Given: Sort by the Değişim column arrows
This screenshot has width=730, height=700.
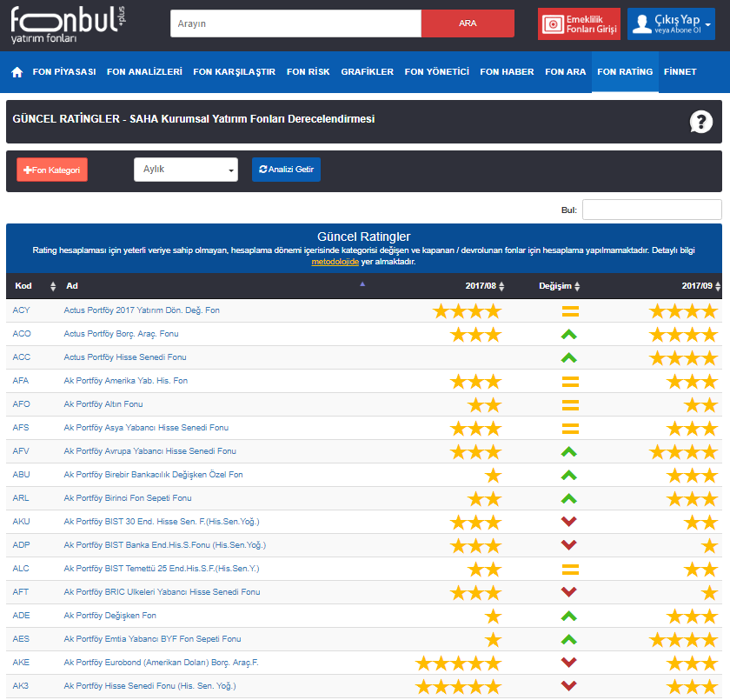Looking at the screenshot, I should pos(577,286).
